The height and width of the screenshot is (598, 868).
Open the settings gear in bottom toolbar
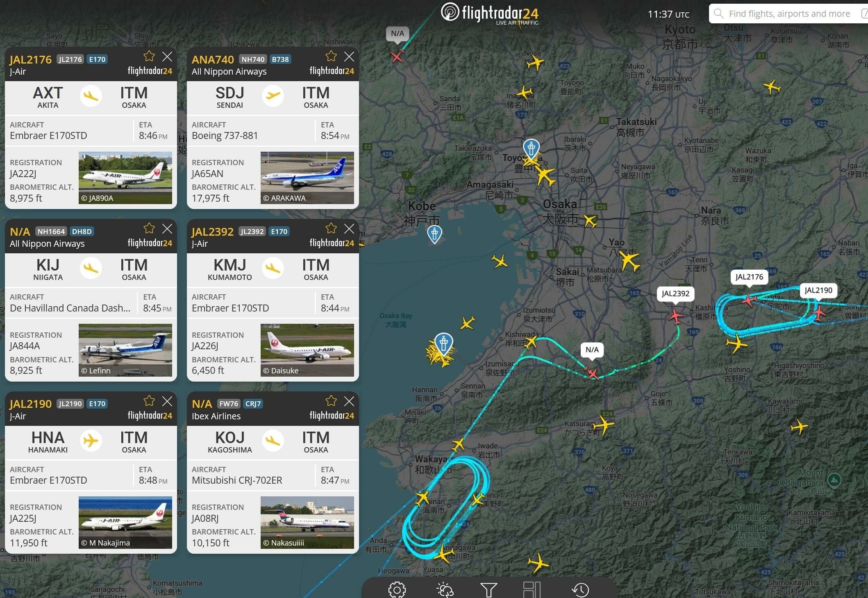[397, 590]
